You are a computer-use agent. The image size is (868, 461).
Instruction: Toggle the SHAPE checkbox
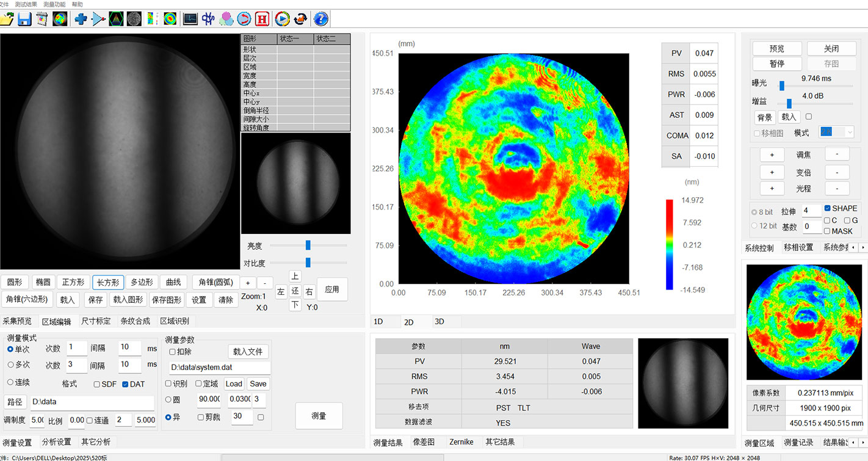click(x=827, y=208)
